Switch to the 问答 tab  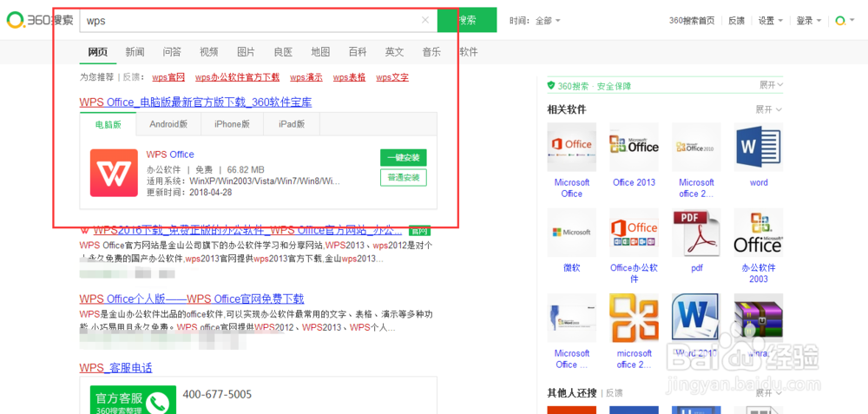click(x=172, y=52)
